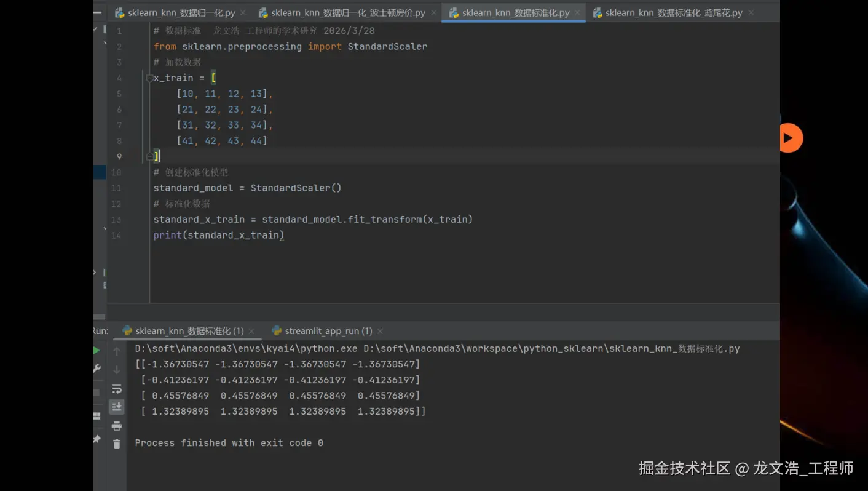
Task: Click the orange play button on the right edge
Action: 791,138
